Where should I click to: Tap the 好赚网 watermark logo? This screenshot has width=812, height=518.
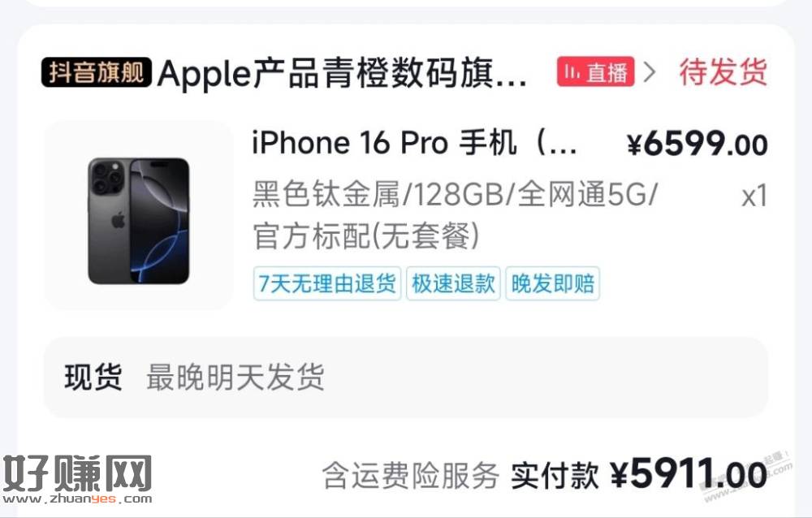77,473
